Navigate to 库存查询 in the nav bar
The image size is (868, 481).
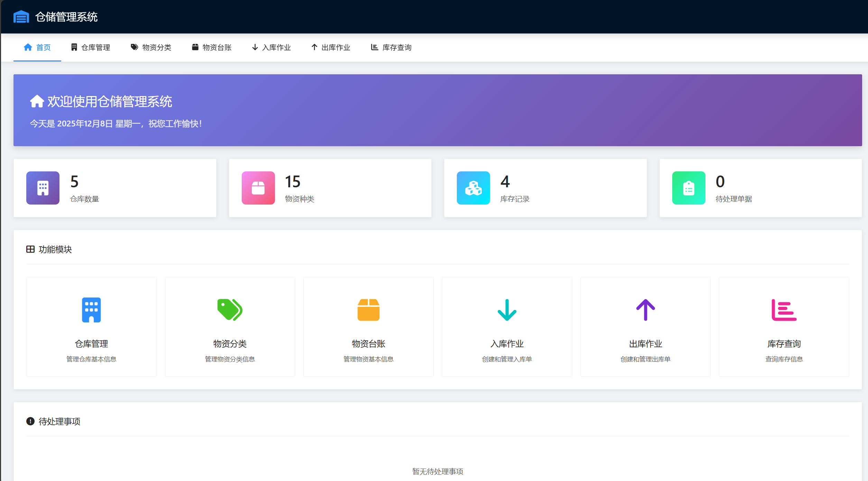pos(391,47)
